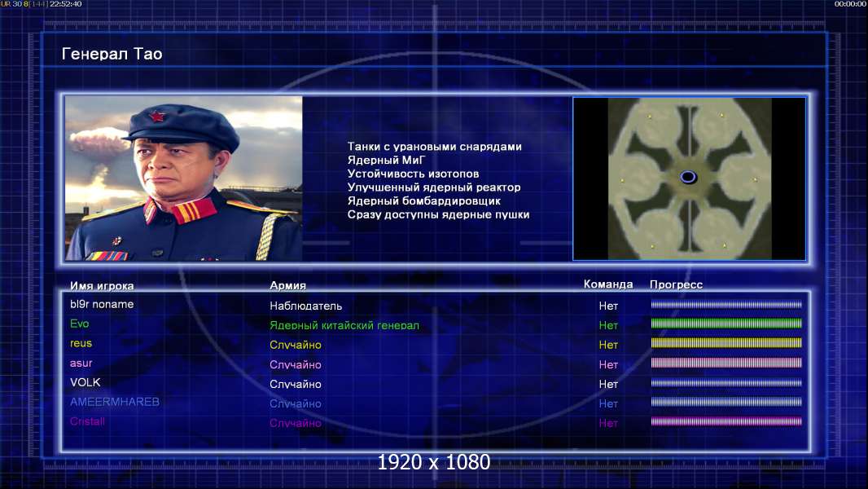This screenshot has height=489, width=868.
Task: Click the 22:52:40 clock readout
Action: (x=65, y=4)
